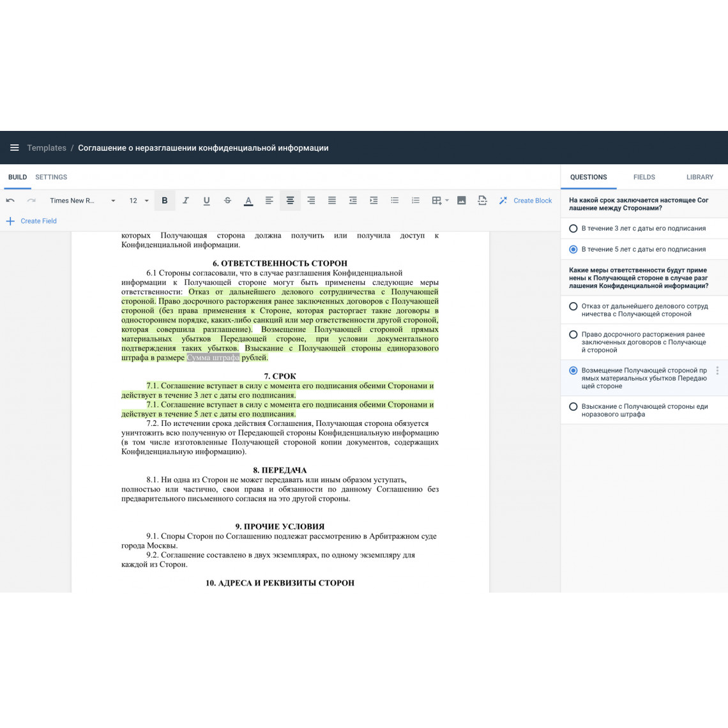
Task: Click heading '8. ПЕРЕДАЧА'
Action: [280, 470]
